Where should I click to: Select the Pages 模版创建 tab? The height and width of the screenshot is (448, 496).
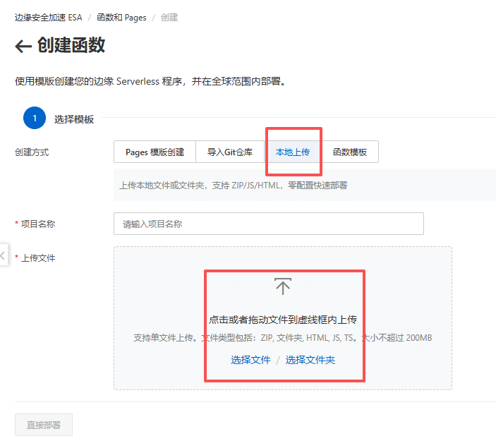pos(155,152)
